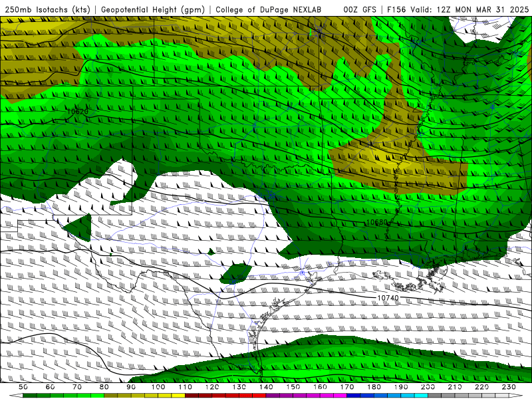Click the dark blue swatch right of 170

(x=354, y=396)
